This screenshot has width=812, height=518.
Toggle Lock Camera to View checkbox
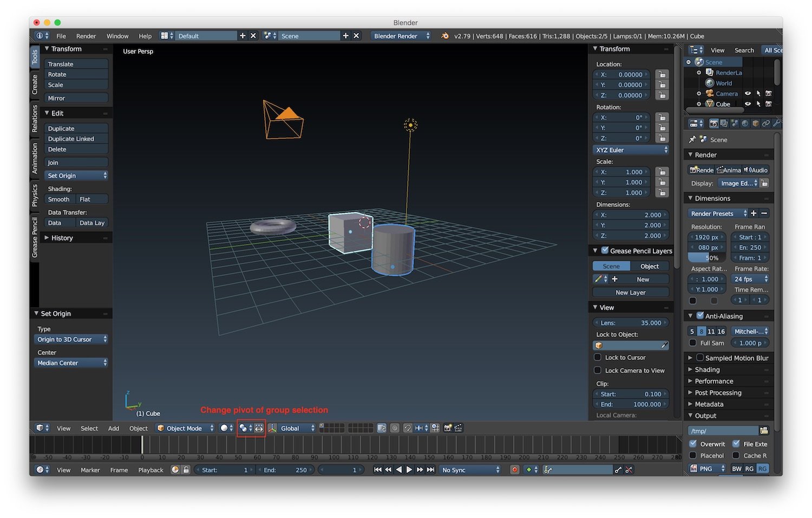[598, 371]
